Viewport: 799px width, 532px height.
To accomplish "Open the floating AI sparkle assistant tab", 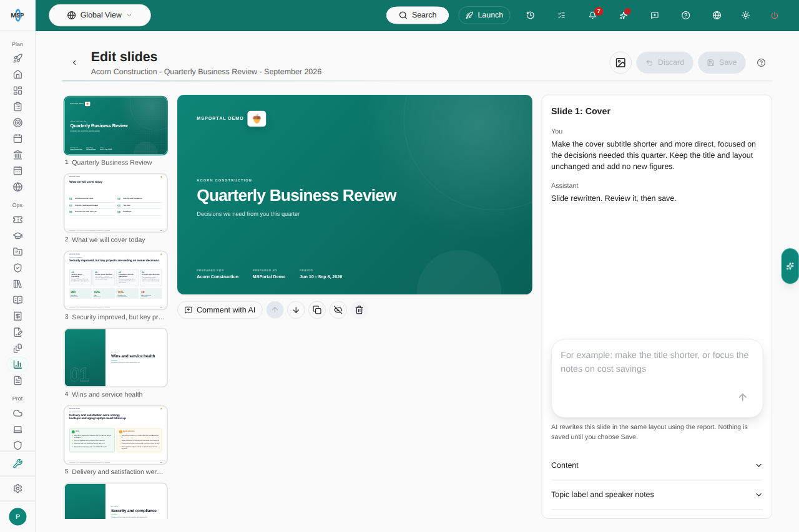I will pos(790,266).
